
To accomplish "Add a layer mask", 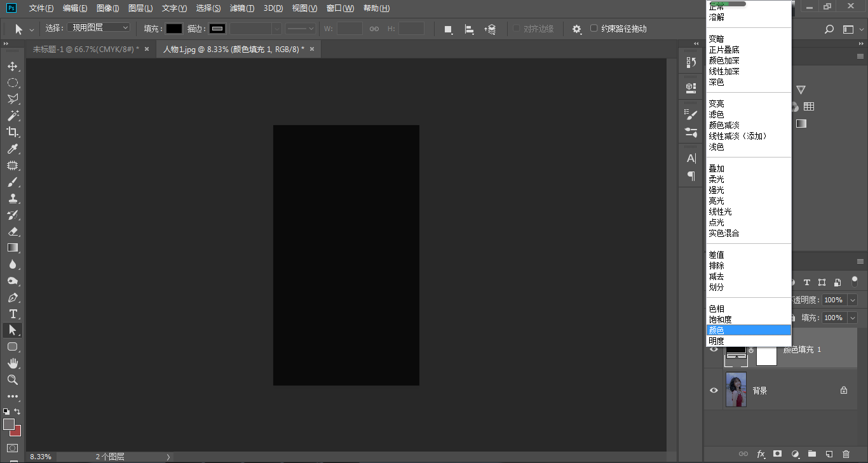I will (777, 454).
